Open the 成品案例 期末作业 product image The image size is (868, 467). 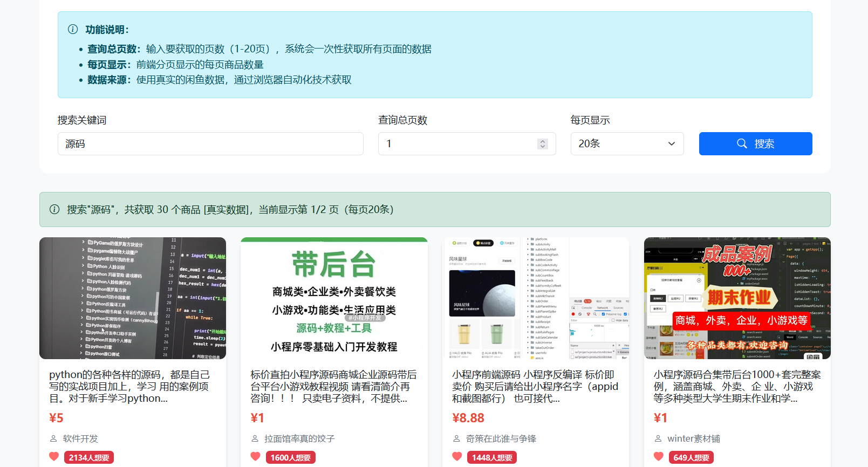coord(737,298)
